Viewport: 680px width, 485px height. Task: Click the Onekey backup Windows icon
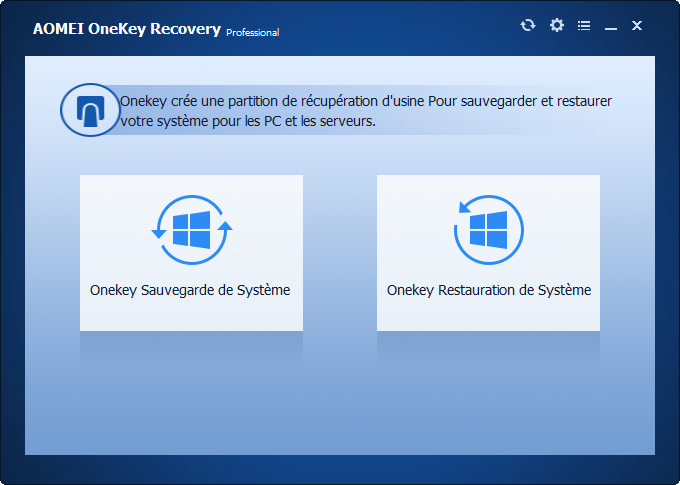click(192, 230)
